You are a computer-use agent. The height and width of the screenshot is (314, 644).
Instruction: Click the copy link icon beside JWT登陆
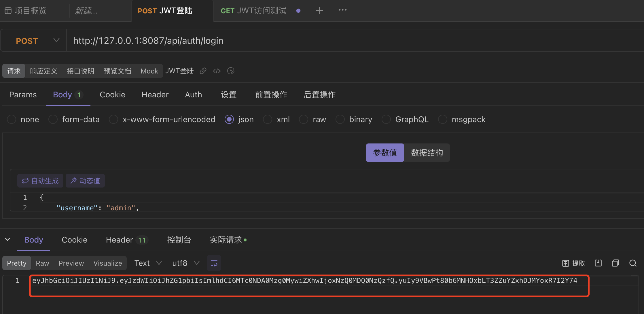[x=203, y=71]
